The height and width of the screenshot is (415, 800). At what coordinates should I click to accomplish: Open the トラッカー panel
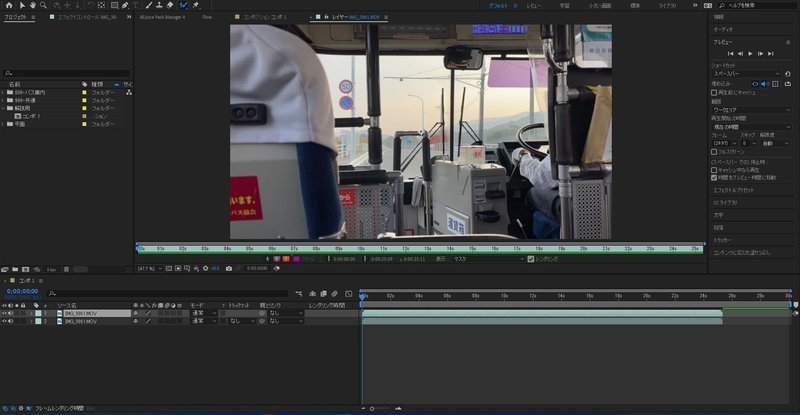722,240
